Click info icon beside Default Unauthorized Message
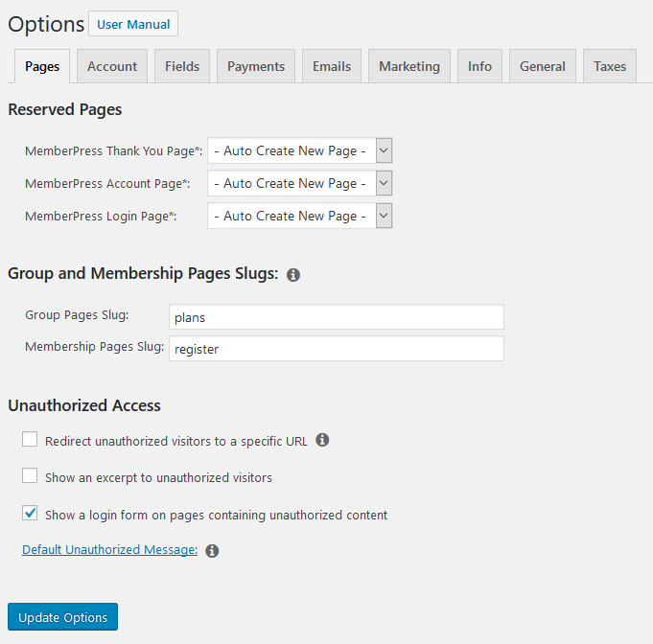This screenshot has width=653, height=644. point(212,551)
